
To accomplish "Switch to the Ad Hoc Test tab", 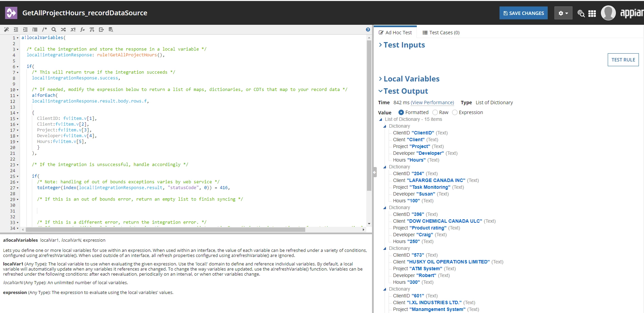I will (x=395, y=33).
